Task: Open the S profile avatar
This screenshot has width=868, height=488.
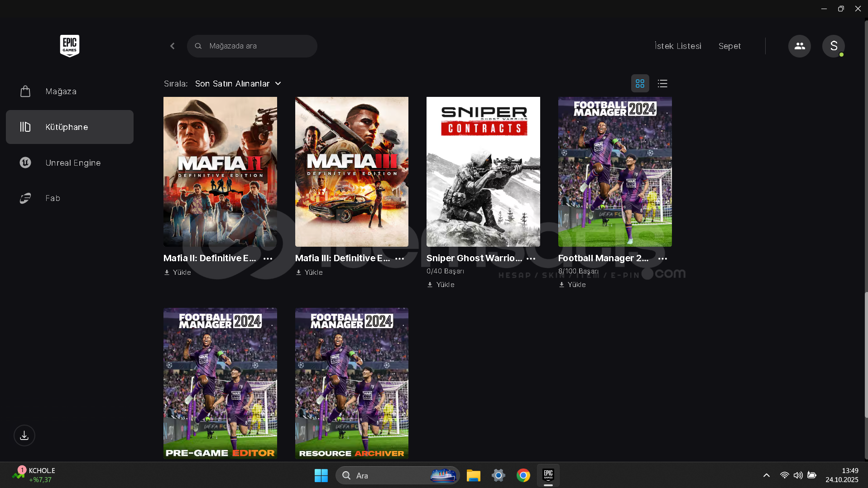Action: click(x=833, y=46)
